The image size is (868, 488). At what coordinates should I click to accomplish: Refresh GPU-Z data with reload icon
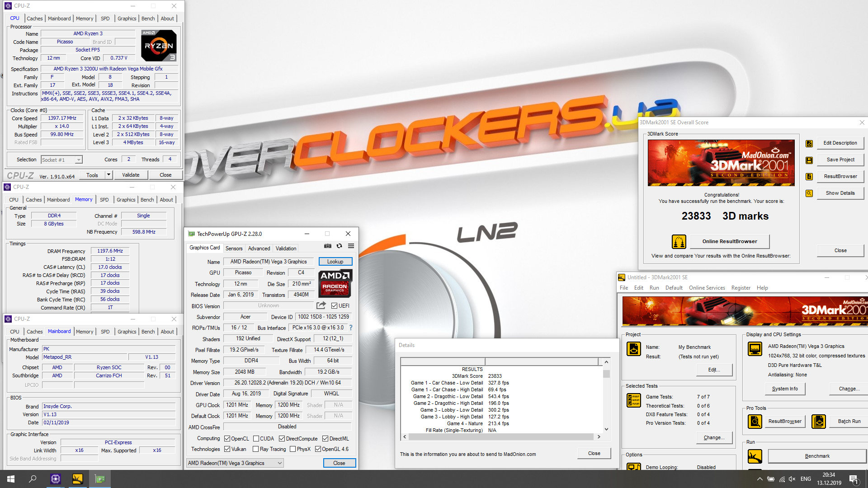coord(339,246)
